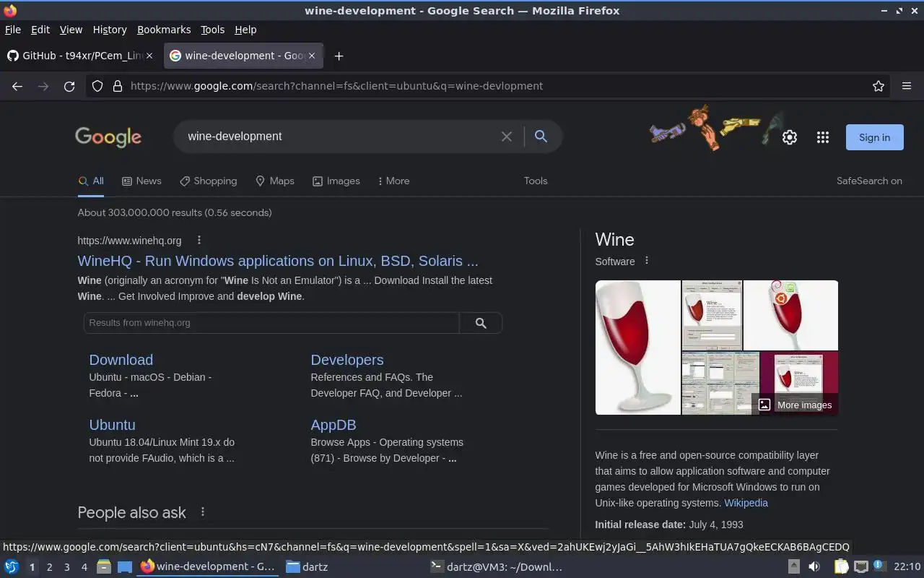Switch to workspace 2 in the pager
The height and width of the screenshot is (578, 924).
click(x=49, y=567)
